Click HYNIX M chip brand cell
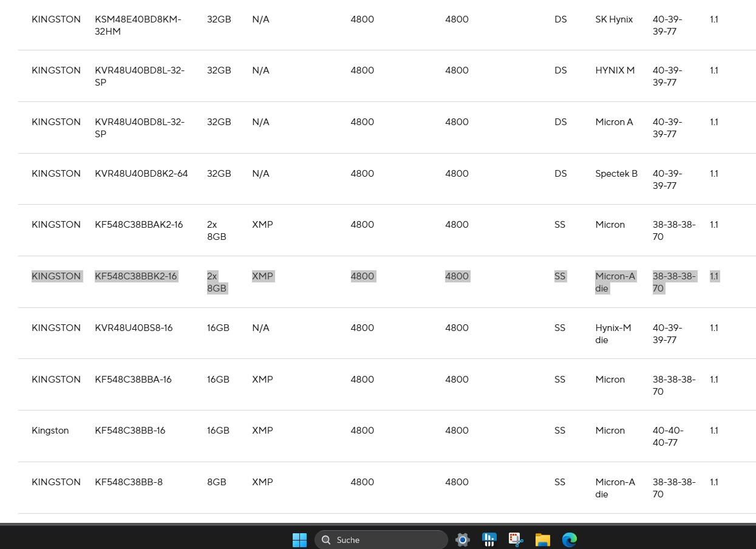 click(615, 70)
